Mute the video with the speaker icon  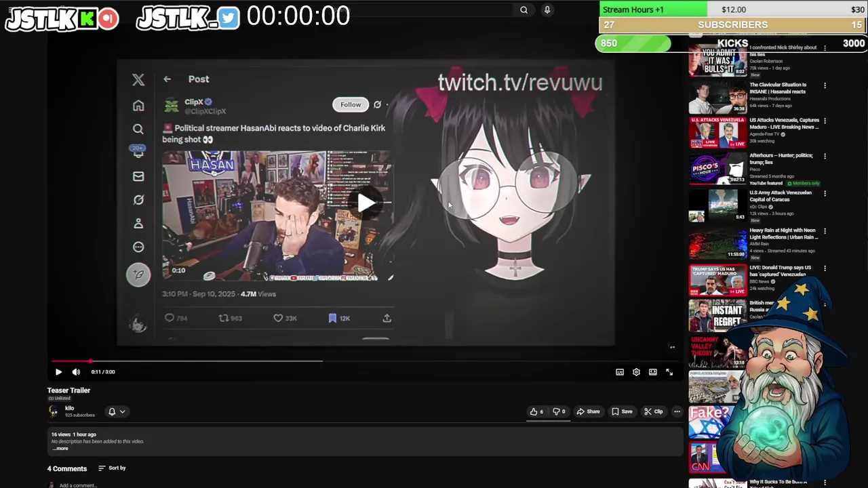tap(76, 372)
